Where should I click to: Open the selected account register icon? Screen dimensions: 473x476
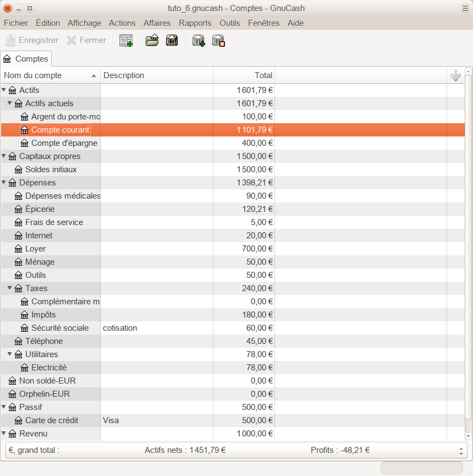pos(152,40)
